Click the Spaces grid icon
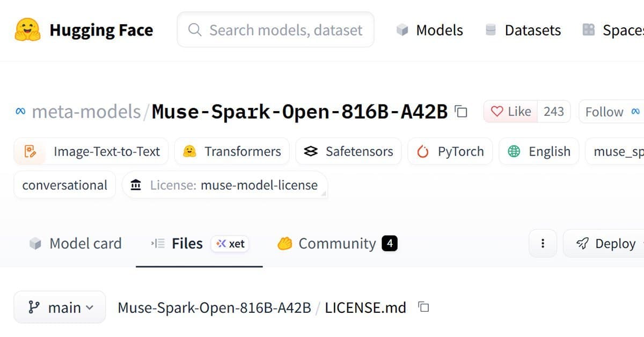 pos(589,30)
